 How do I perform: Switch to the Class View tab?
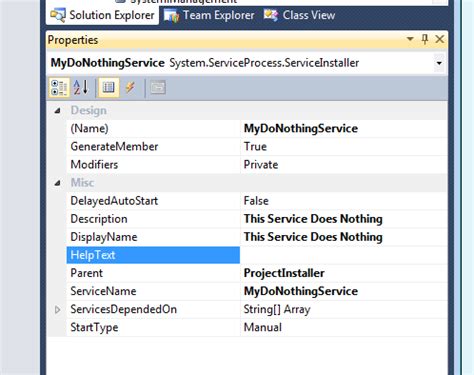[299, 15]
